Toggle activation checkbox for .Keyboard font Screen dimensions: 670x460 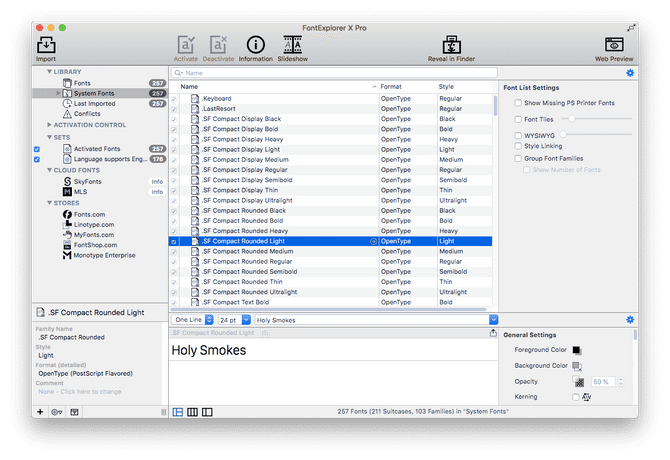point(174,99)
